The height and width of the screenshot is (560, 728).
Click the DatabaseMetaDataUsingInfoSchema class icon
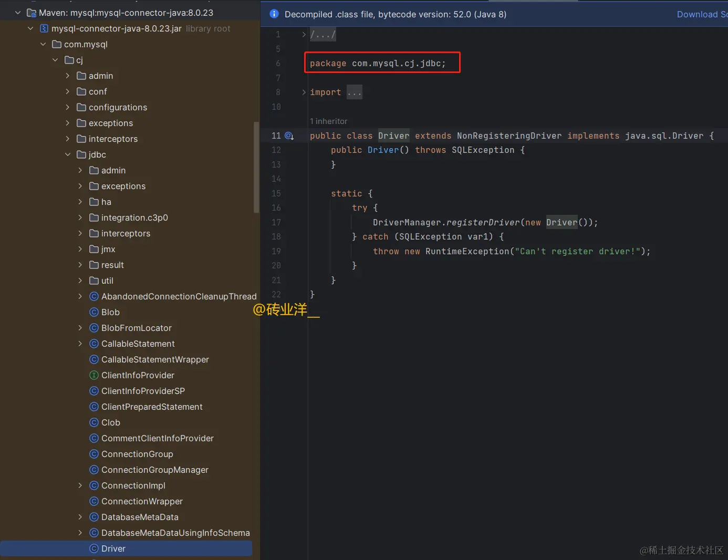pos(94,533)
